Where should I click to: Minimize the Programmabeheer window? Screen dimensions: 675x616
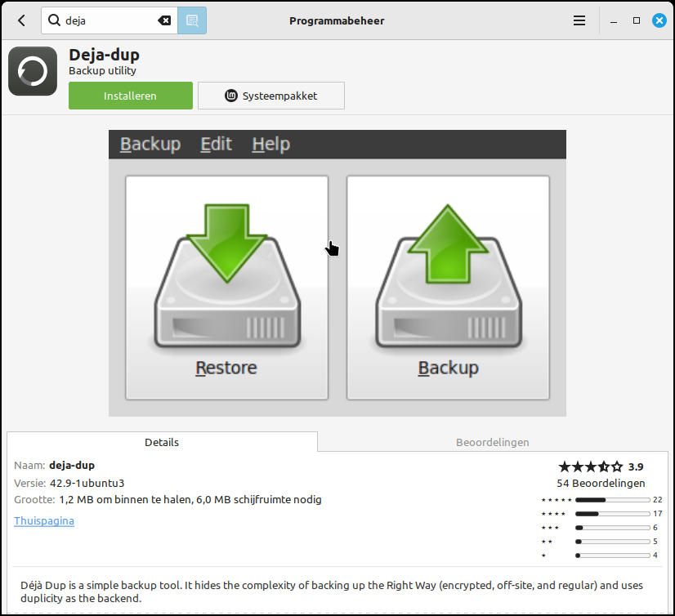tap(614, 20)
